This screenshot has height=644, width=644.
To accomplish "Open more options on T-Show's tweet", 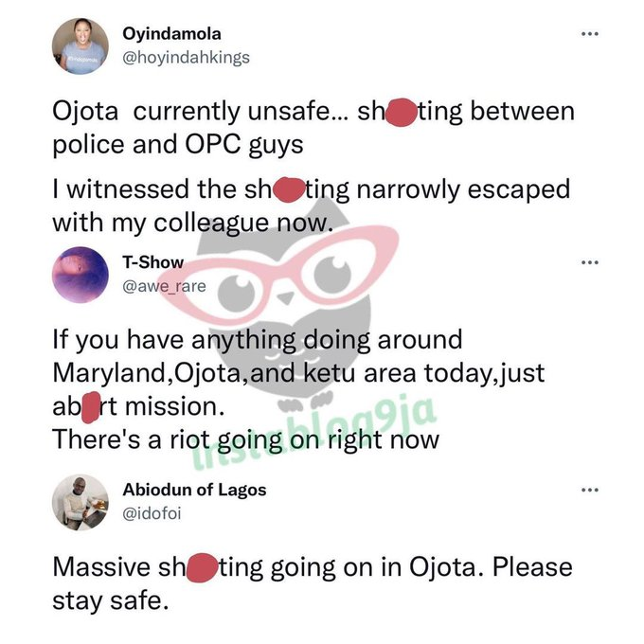I will pos(590,261).
